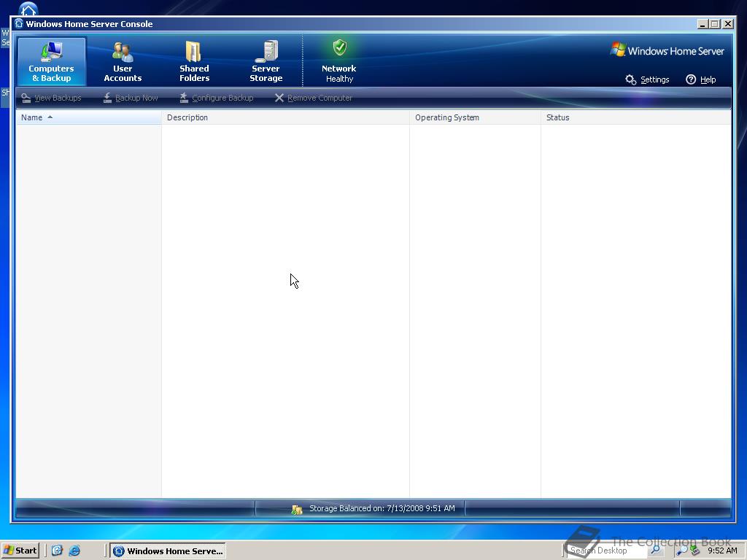Click the Search Desktop input field
747x560 pixels.
605,551
